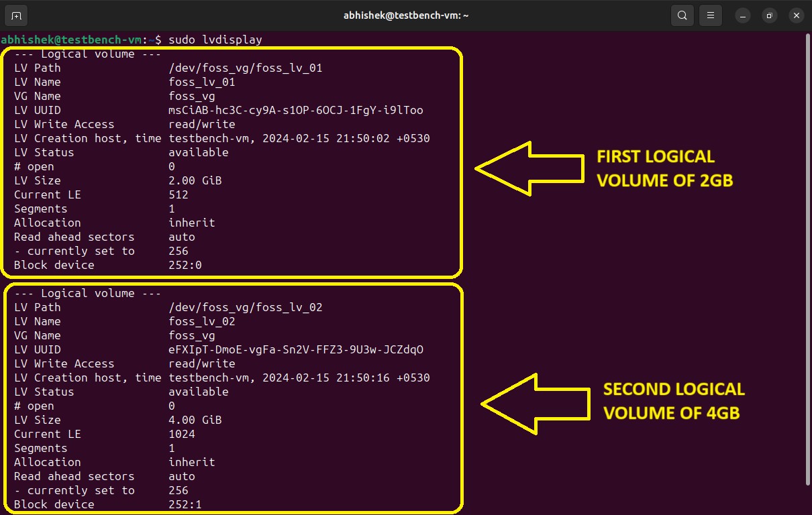Click the LV UUID of foss_lv_01
This screenshot has height=515, width=812.
tap(295, 110)
